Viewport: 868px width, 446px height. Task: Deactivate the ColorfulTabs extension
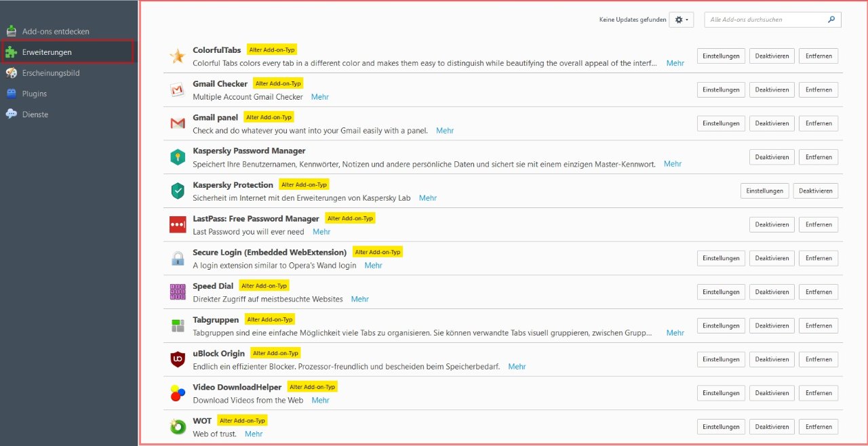tap(772, 56)
